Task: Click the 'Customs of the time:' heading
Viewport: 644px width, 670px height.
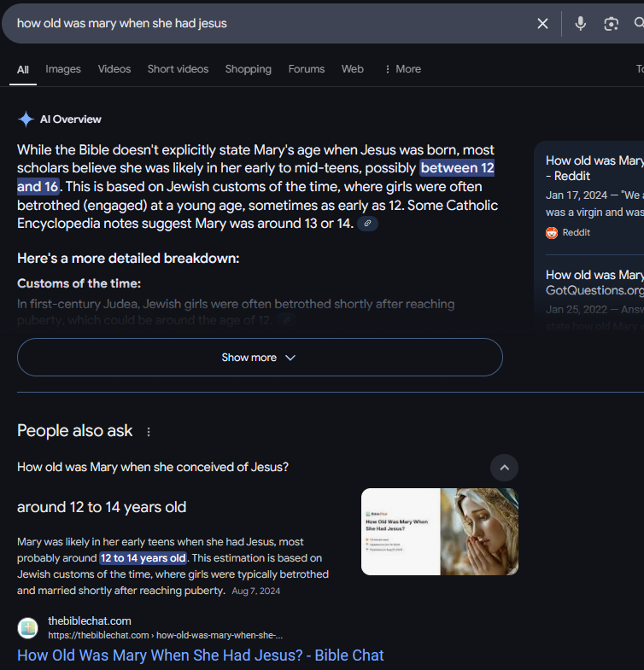Action: point(79,283)
